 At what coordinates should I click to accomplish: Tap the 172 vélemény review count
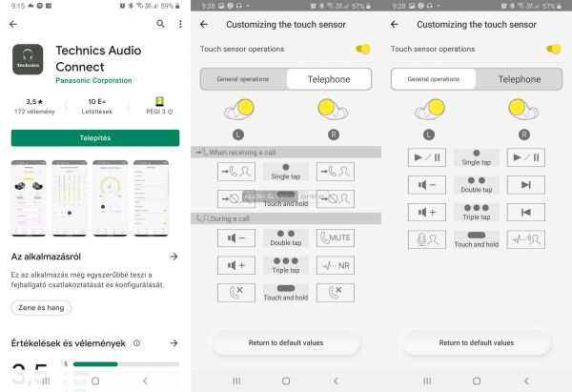[x=34, y=112]
